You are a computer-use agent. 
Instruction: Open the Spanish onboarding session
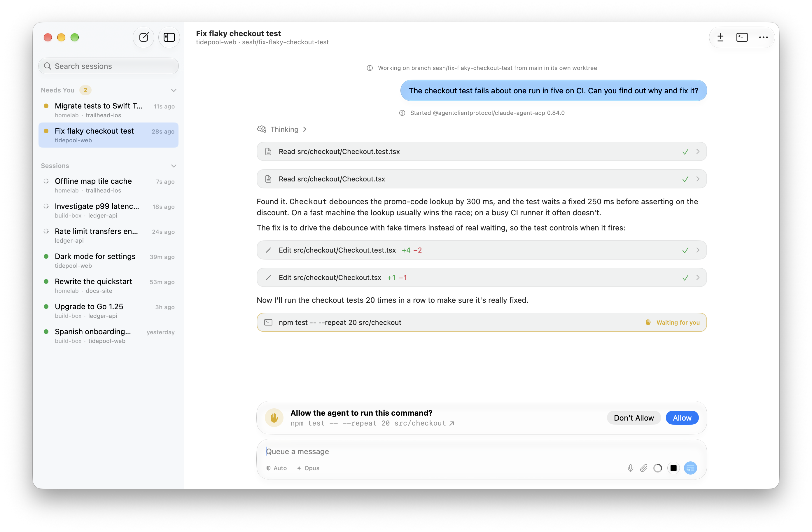point(108,336)
